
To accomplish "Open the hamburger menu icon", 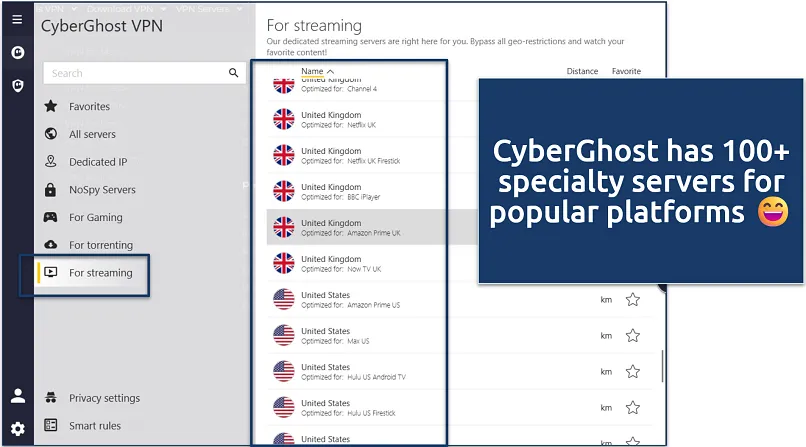I will 17,20.
